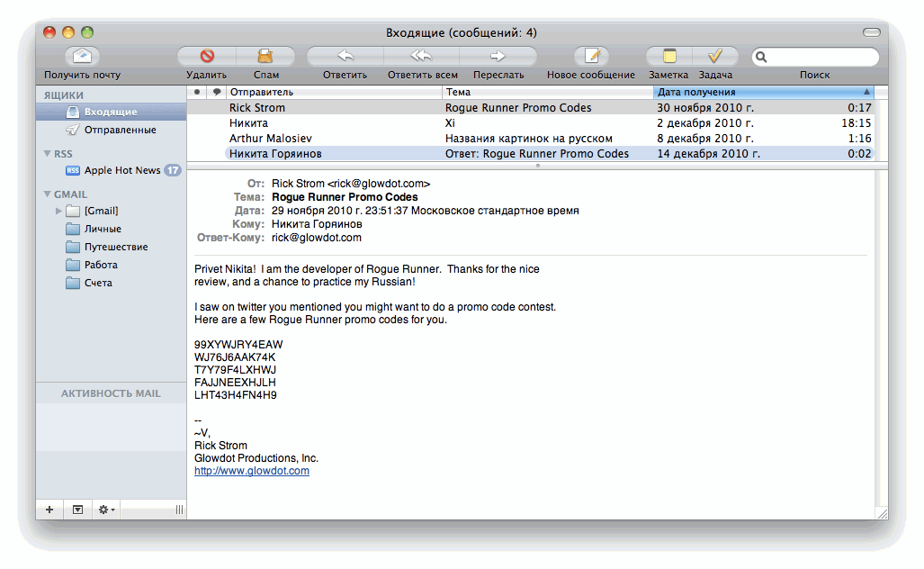Image resolution: width=924 pixels, height=569 pixels.
Task: Expand the [Gmail] folder triangle
Action: tap(58, 211)
